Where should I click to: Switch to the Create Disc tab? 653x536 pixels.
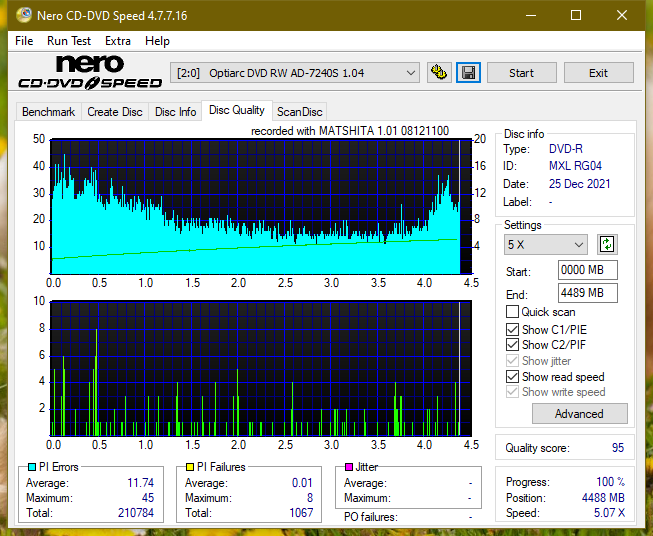[x=115, y=112]
